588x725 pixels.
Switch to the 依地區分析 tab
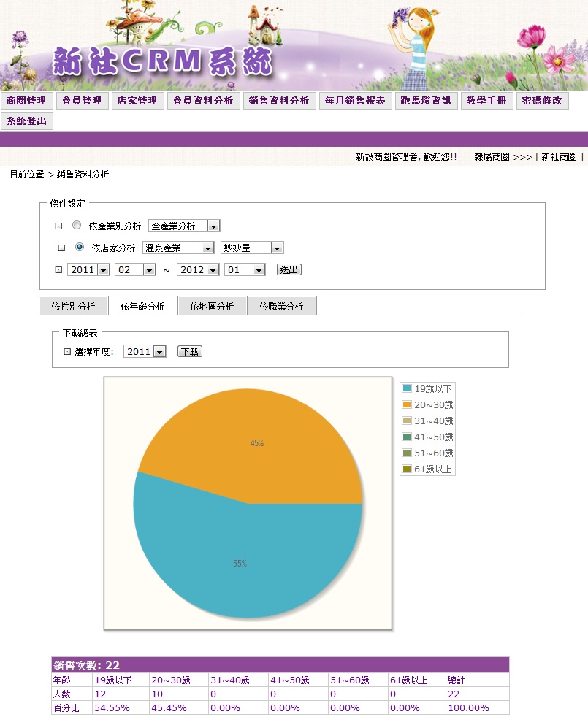click(x=213, y=306)
